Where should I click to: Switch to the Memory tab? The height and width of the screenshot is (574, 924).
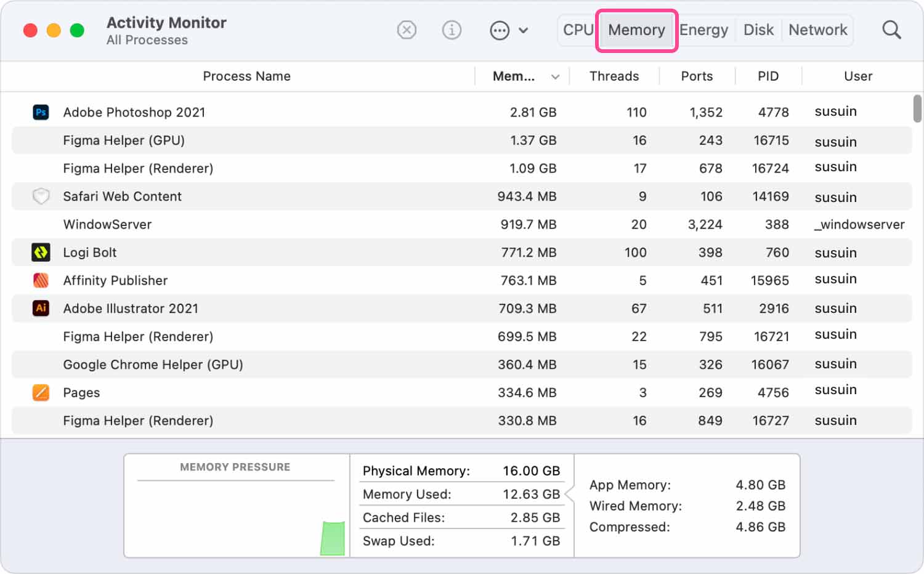[x=636, y=30]
